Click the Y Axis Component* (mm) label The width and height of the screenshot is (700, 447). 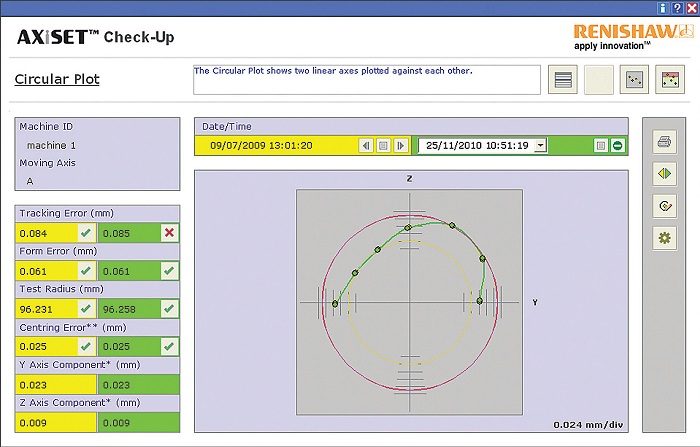pyautogui.click(x=79, y=365)
